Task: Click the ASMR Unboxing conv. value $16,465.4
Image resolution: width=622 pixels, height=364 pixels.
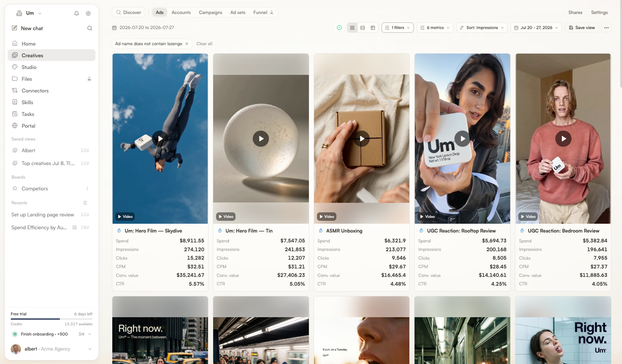Action: tap(393, 275)
